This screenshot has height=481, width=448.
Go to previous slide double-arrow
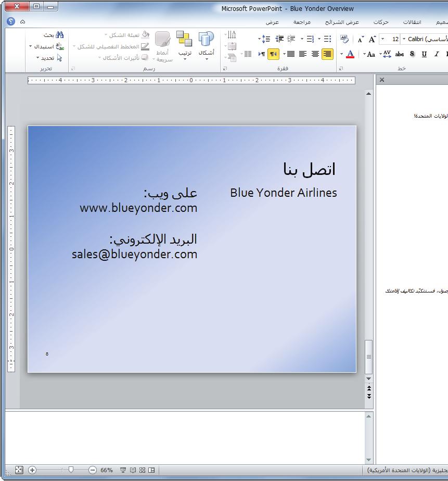click(369, 388)
